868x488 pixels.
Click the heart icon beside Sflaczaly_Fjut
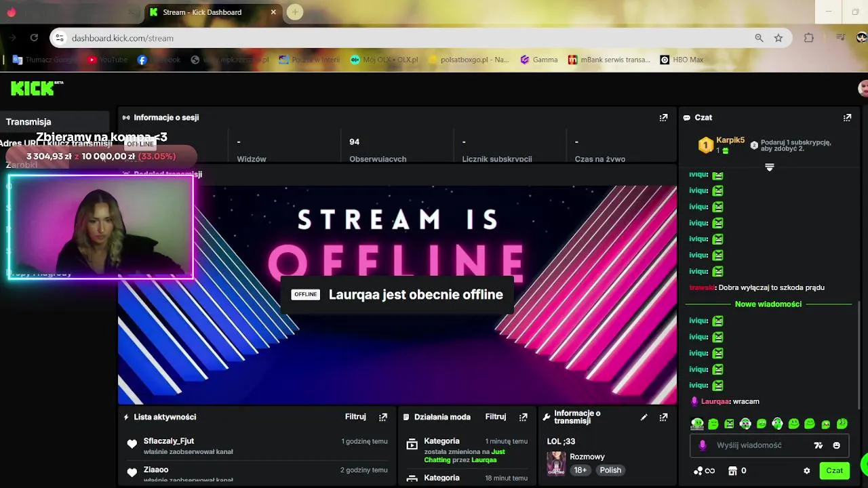(132, 444)
